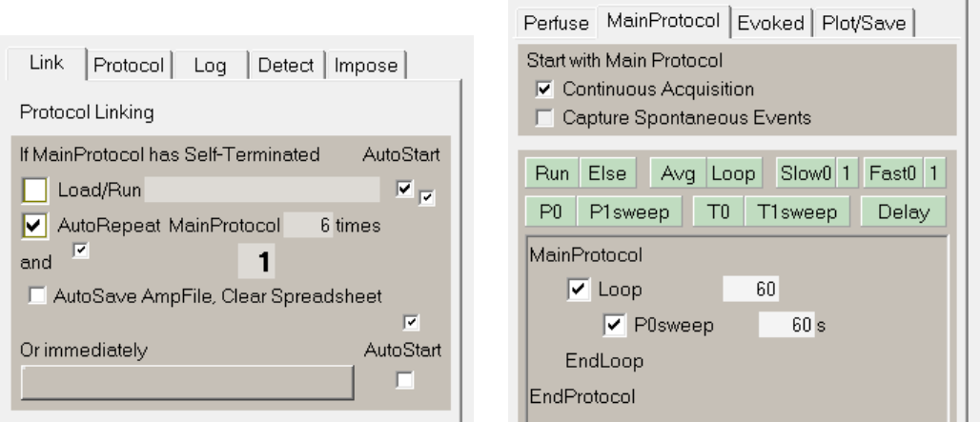This screenshot has height=422, width=980.
Task: Open the Detect tab
Action: 286,65
